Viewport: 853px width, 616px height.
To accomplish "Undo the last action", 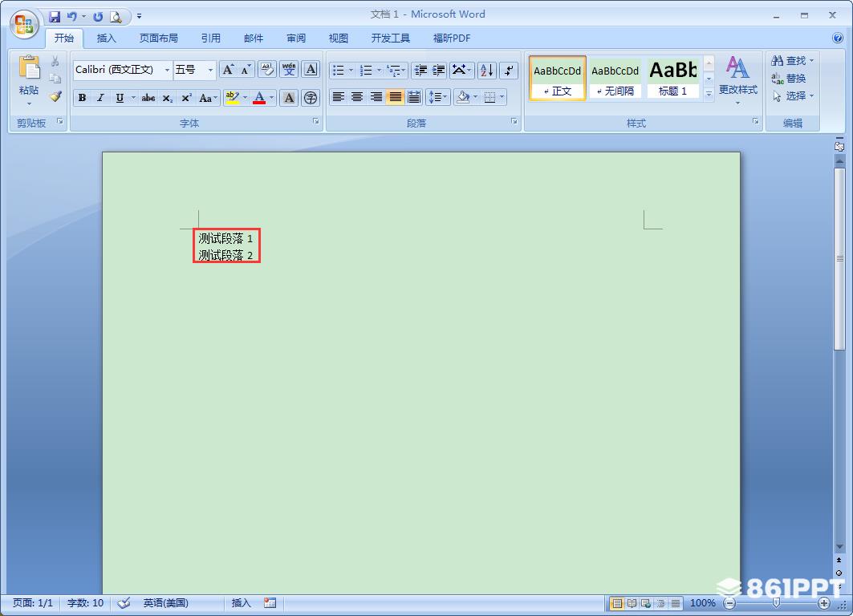I will (x=71, y=17).
